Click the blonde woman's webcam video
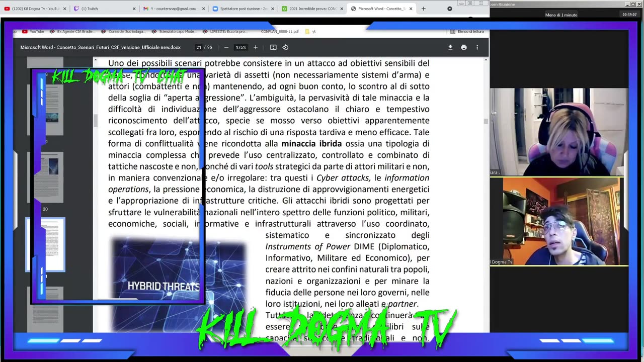The width and height of the screenshot is (644, 362). tap(559, 132)
